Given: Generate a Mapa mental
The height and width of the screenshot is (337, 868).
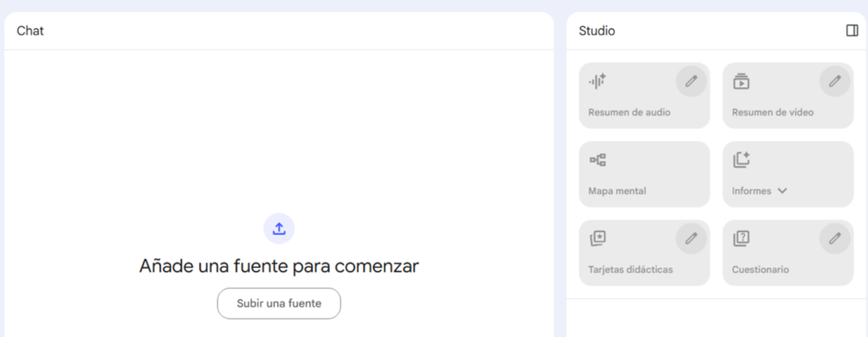Looking at the screenshot, I should click(x=644, y=174).
